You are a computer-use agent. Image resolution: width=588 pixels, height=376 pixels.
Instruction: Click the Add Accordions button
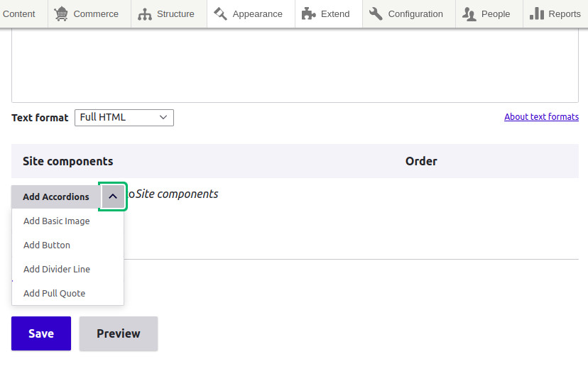(x=56, y=197)
